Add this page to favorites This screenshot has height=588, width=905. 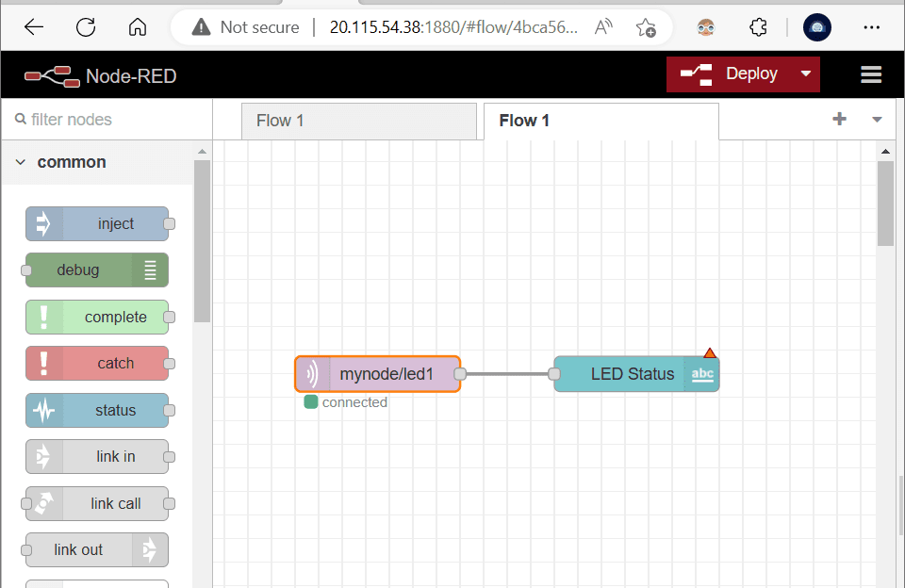pos(646,27)
